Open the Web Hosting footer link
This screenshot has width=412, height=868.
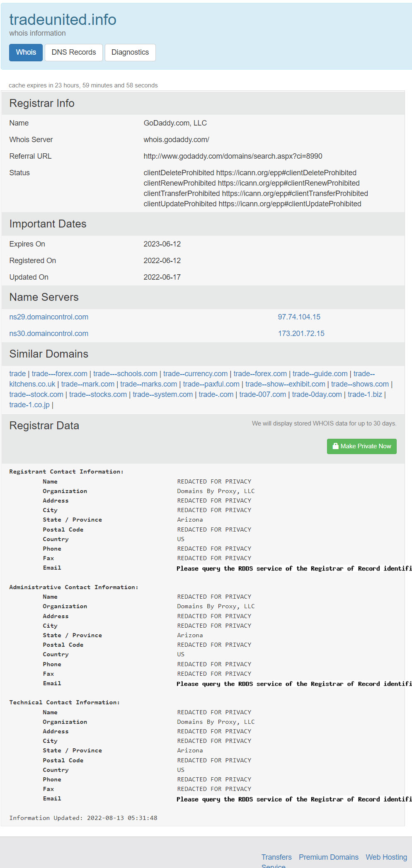(386, 857)
